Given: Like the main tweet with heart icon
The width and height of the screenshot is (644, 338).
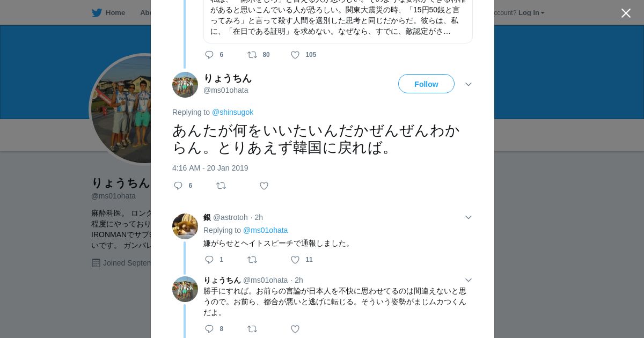Looking at the screenshot, I should coord(264,186).
